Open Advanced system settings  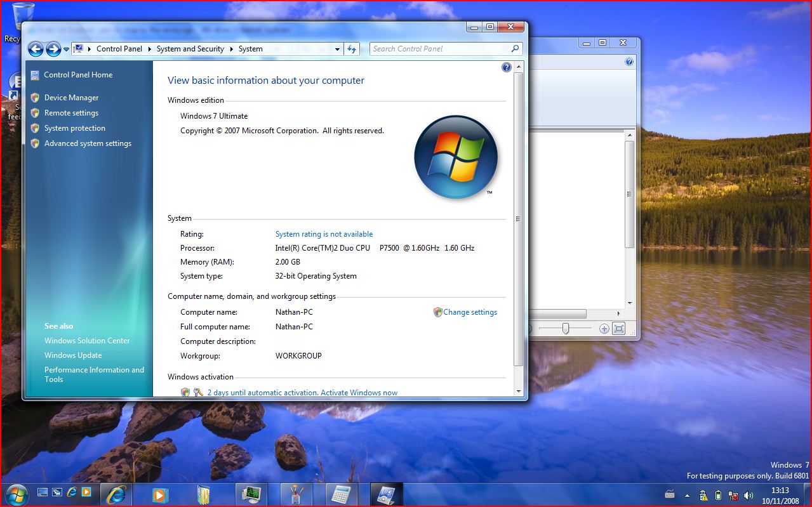(x=88, y=143)
